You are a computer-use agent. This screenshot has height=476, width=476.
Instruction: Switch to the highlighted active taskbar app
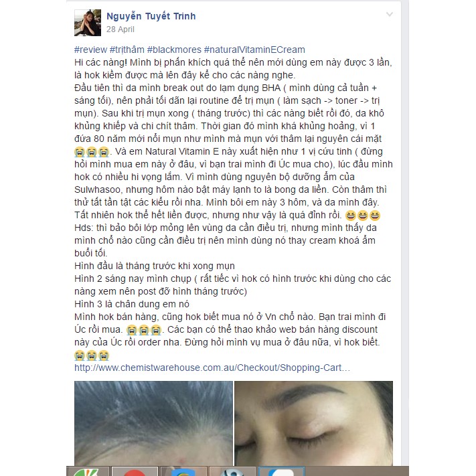(x=281, y=471)
